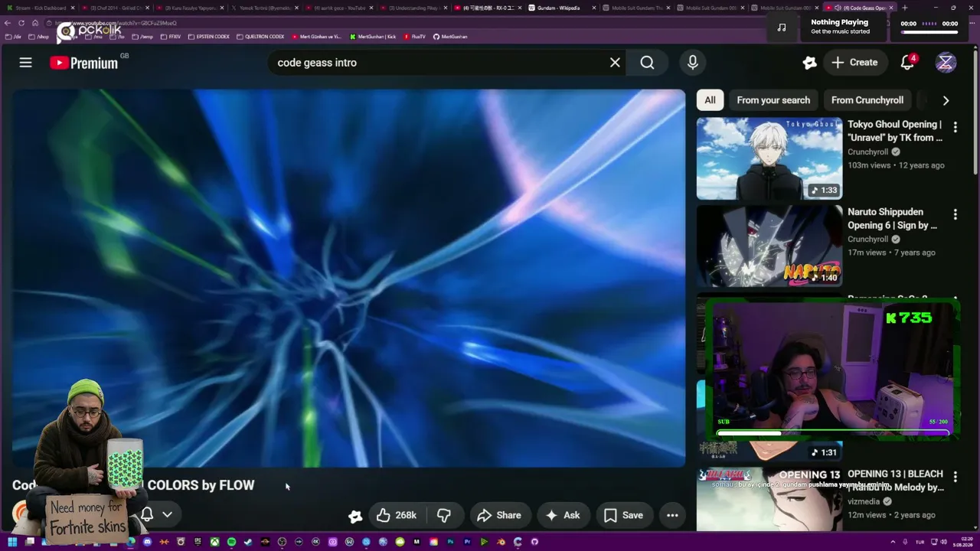The width and height of the screenshot is (980, 551).
Task: Click the sparkle icon beside Create
Action: [x=809, y=63]
